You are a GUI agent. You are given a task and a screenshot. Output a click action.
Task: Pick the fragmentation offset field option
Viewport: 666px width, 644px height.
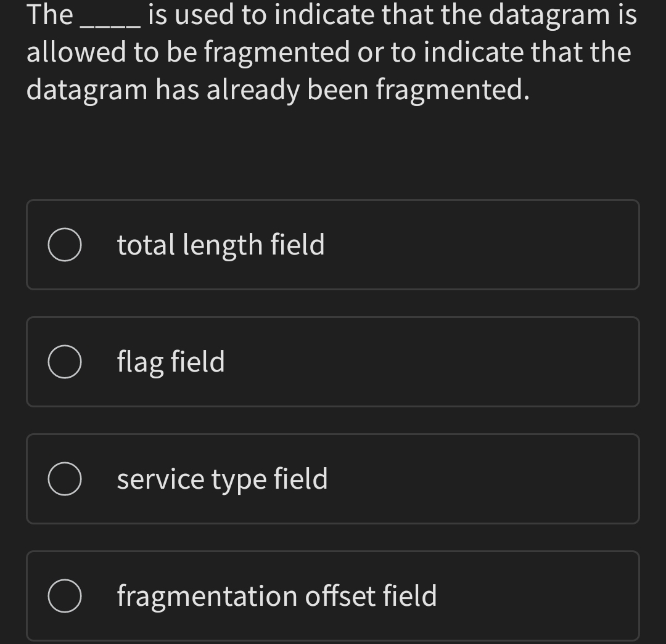pos(276,596)
